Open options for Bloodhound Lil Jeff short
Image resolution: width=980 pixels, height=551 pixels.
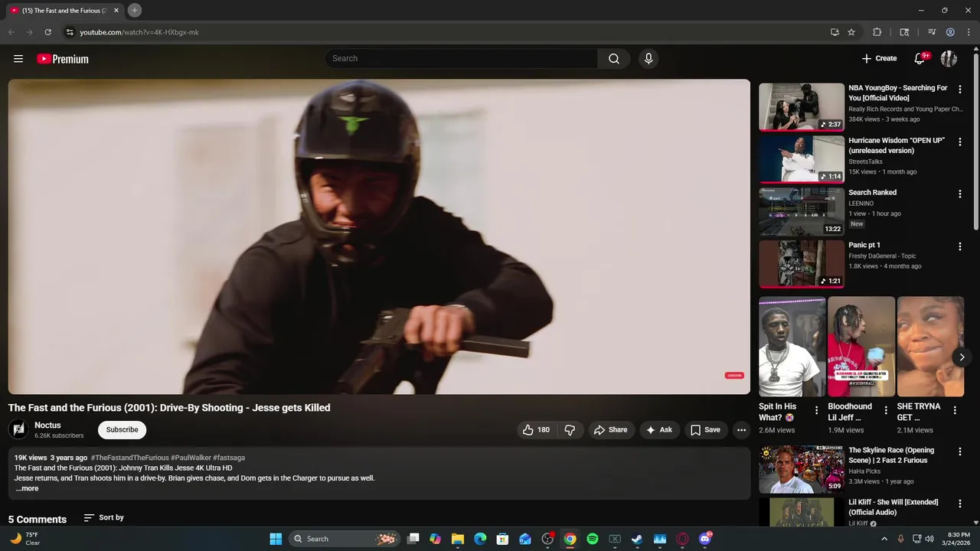[886, 411]
